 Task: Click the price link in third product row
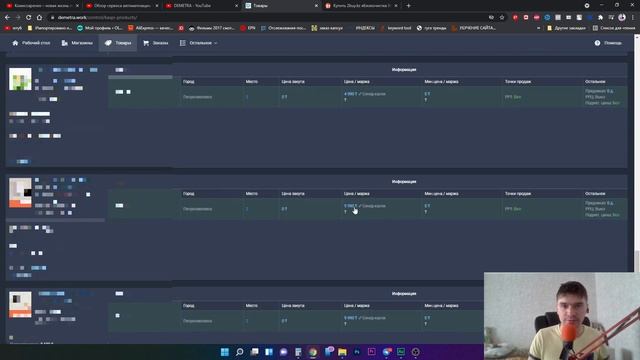click(350, 318)
